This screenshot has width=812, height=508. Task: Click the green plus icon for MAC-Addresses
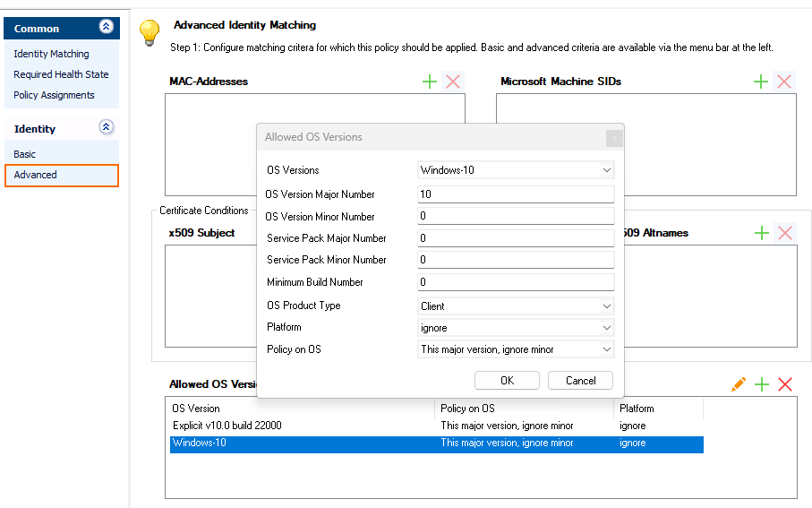pyautogui.click(x=430, y=82)
